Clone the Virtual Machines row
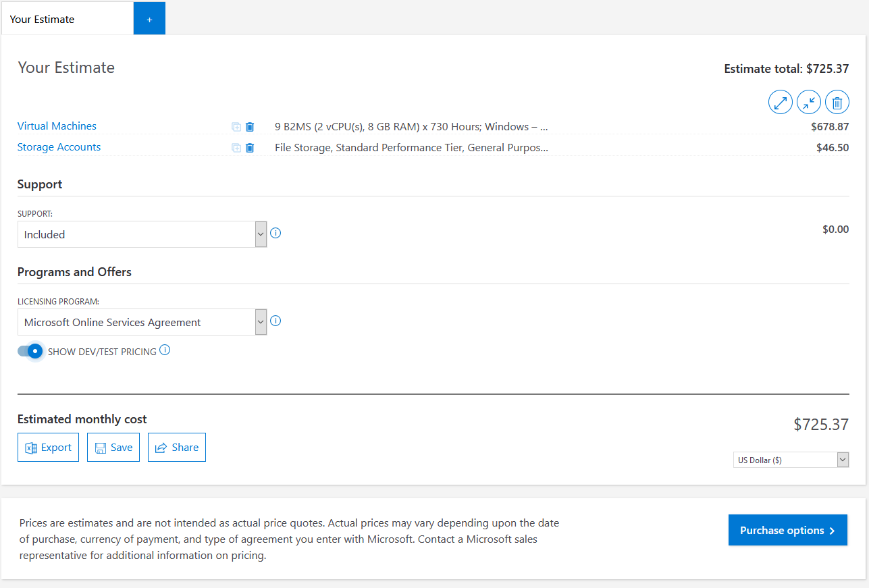The image size is (869, 588). click(x=236, y=127)
